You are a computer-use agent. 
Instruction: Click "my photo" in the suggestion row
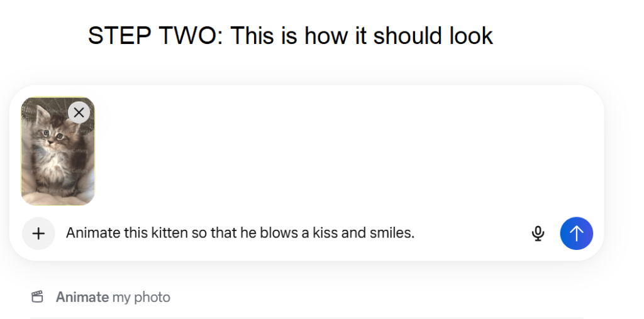(x=142, y=297)
